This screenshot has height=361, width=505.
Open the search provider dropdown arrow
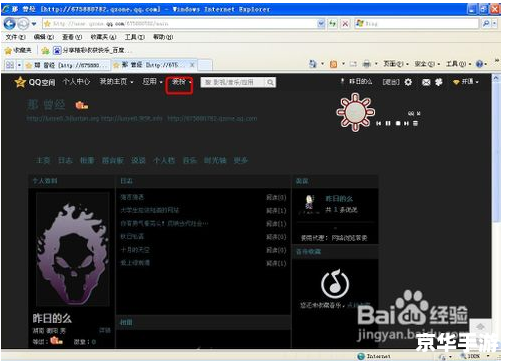(x=495, y=23)
